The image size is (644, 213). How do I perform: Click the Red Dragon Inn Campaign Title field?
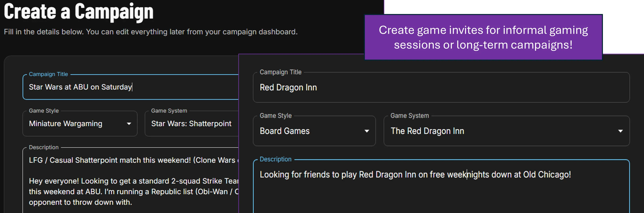pyautogui.click(x=441, y=87)
